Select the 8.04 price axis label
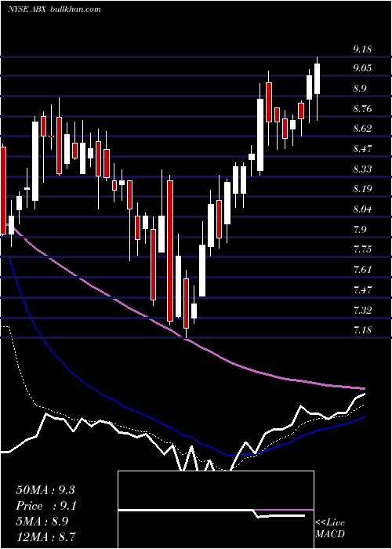 [361, 209]
